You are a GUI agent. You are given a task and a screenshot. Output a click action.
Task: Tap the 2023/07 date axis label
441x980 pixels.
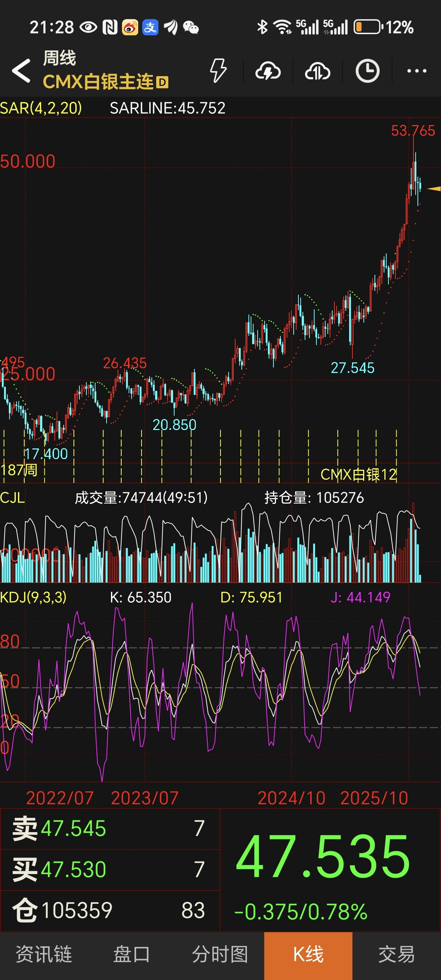145,798
